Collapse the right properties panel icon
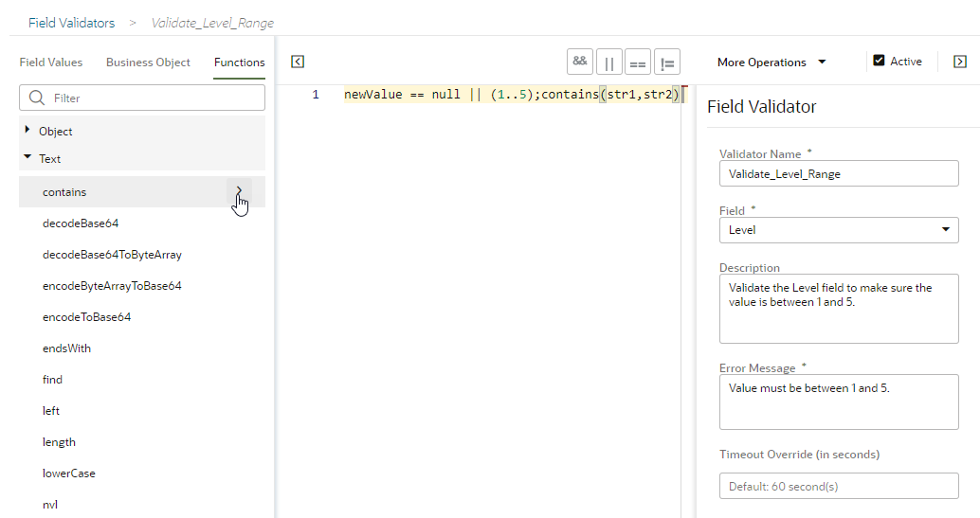Viewport: 980px width, 518px height. tap(960, 62)
